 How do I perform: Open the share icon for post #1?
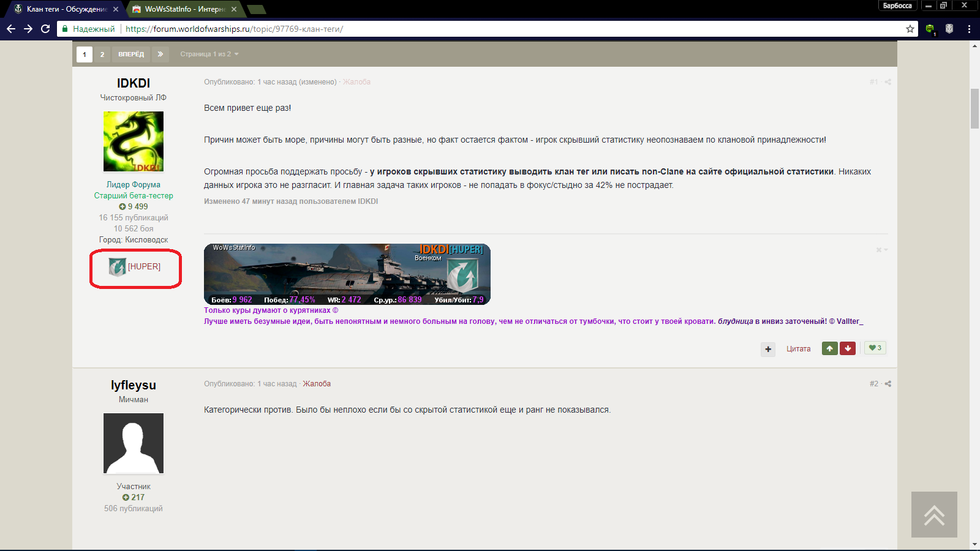click(x=888, y=82)
